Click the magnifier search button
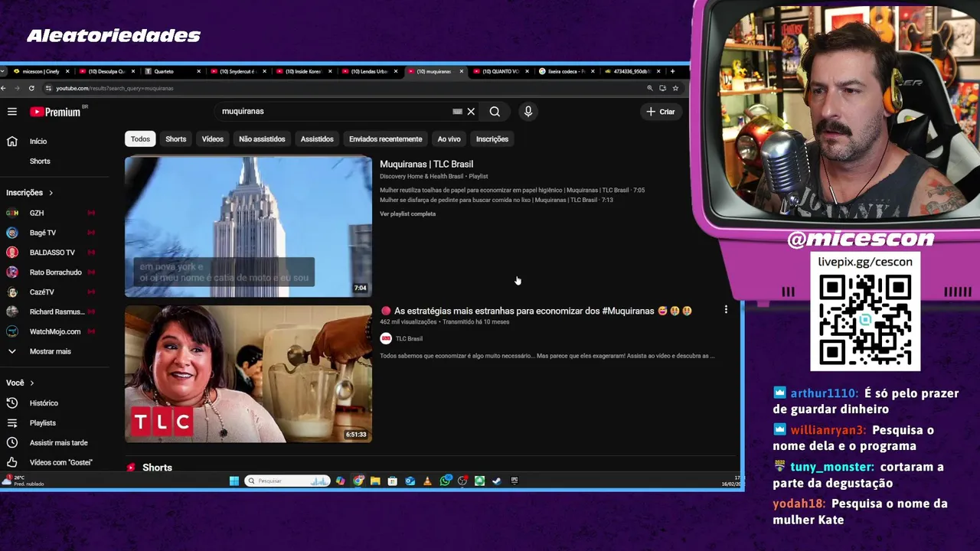 pyautogui.click(x=495, y=112)
